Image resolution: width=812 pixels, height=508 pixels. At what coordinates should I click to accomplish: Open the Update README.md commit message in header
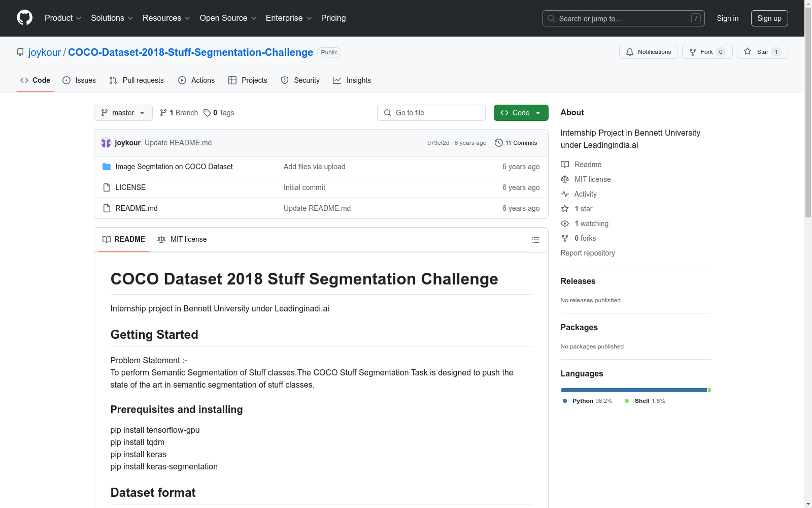point(178,143)
